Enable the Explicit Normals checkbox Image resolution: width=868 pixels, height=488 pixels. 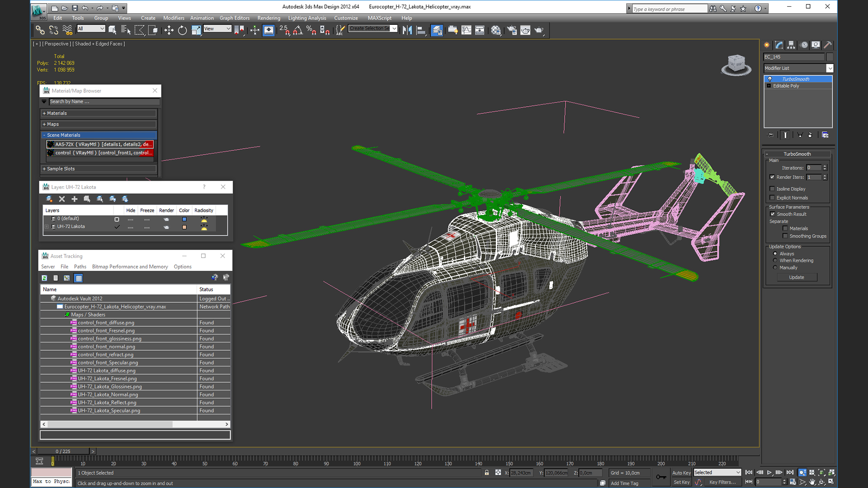(773, 197)
